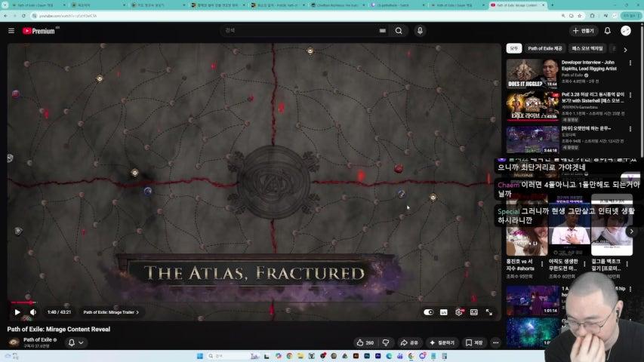
Task: Open Path of Exile channel name link
Action: (38, 340)
